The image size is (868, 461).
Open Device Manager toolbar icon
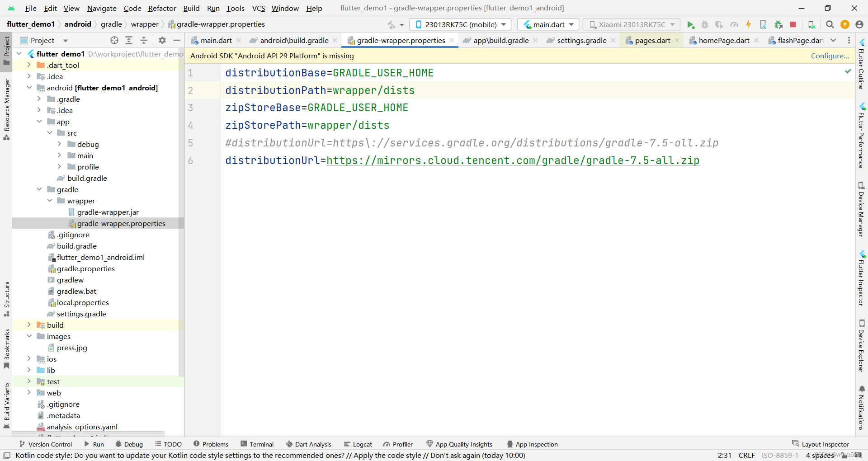click(811, 24)
